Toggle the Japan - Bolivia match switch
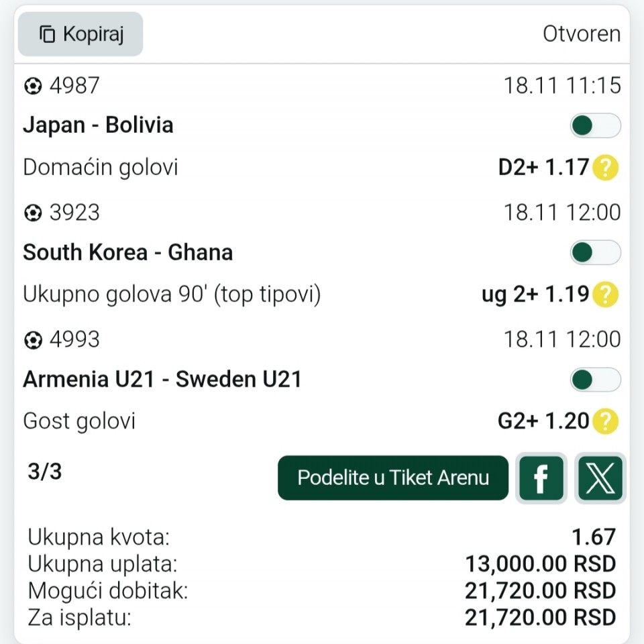This screenshot has height=644, width=644. click(595, 125)
